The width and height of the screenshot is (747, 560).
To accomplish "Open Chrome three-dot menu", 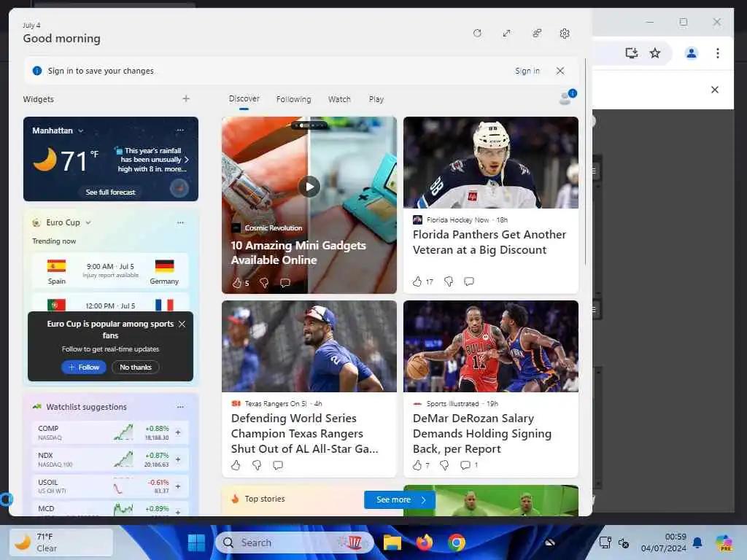I will 718,52.
